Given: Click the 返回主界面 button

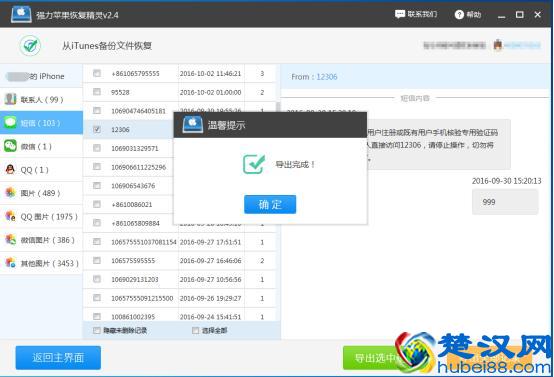Looking at the screenshot, I should tap(58, 358).
